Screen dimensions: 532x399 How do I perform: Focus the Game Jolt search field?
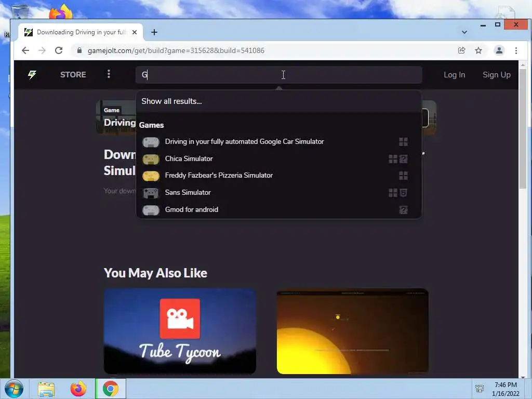278,75
